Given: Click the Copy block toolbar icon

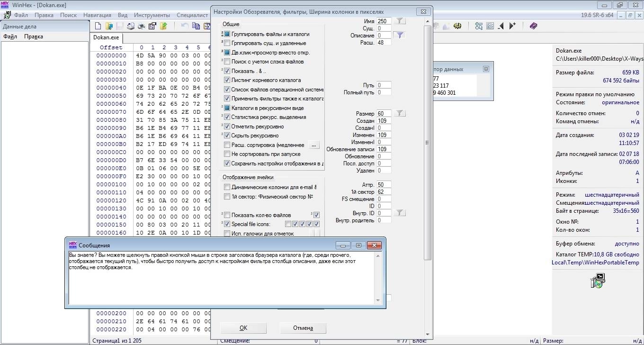Looking at the screenshot, I should pyautogui.click(x=196, y=26).
